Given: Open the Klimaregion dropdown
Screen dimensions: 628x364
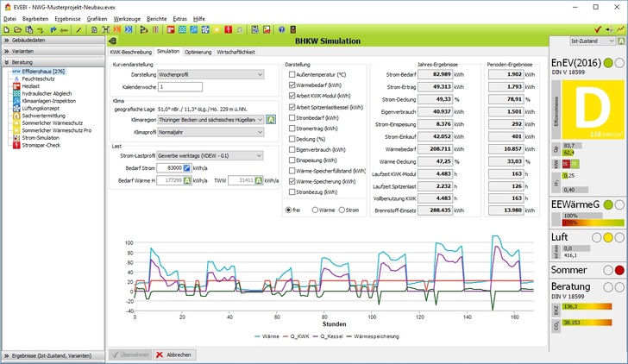Looking at the screenshot, I should (210, 119).
